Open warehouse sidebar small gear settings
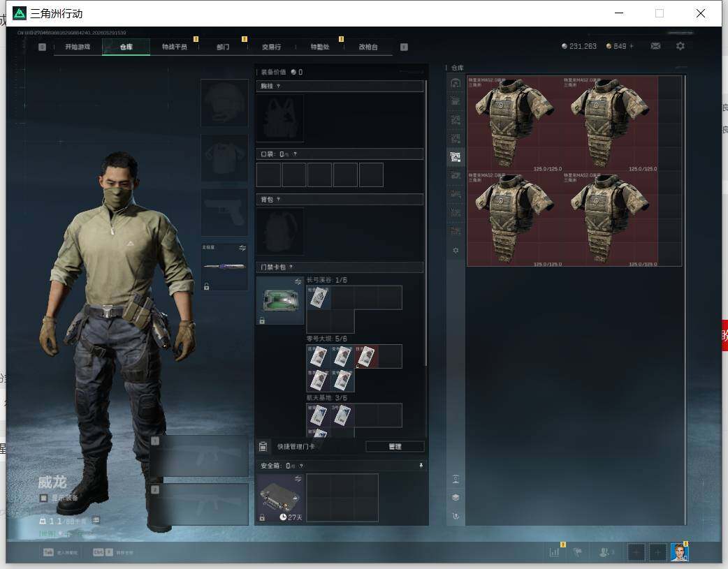 (456, 250)
